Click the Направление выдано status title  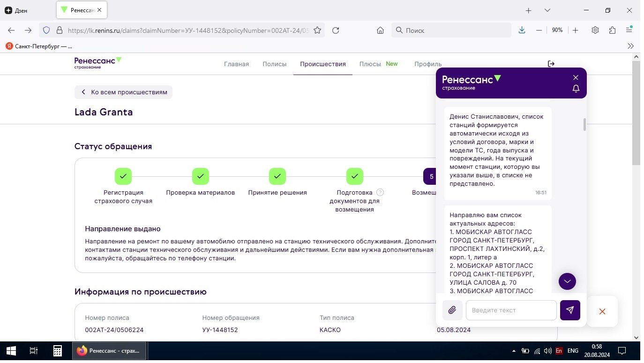[123, 229]
